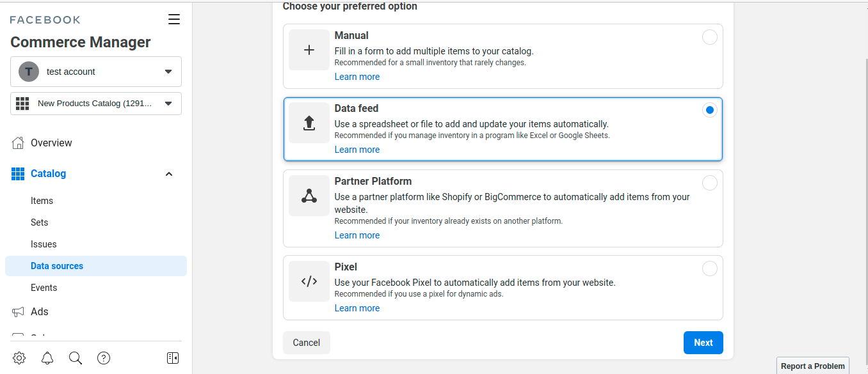Select the Partner Platform radio button
Viewport: 868px width, 374px height.
pos(709,183)
